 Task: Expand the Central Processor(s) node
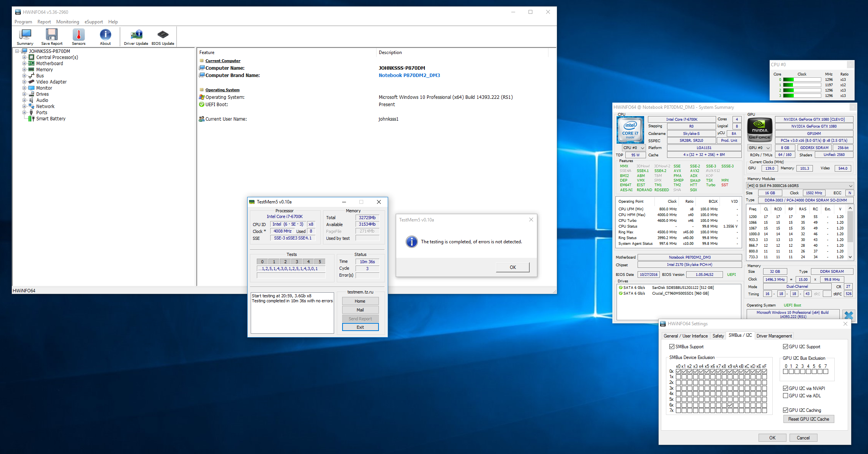point(24,57)
